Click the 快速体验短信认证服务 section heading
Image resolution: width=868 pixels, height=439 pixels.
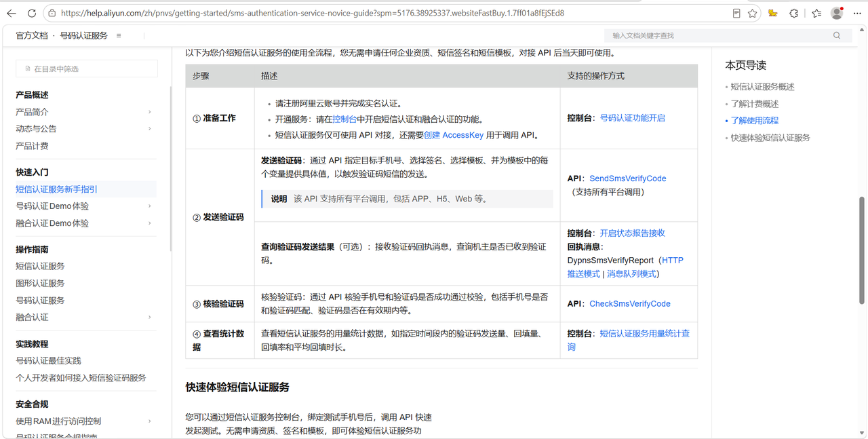[x=237, y=387]
